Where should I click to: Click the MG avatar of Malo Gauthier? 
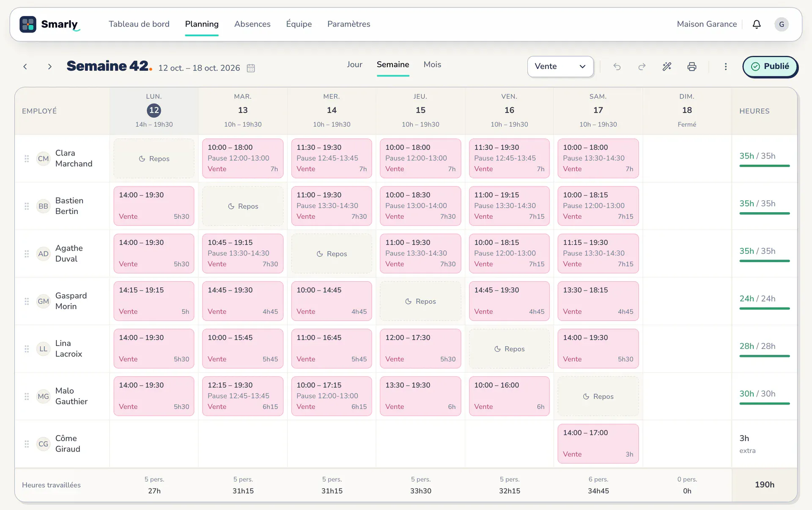click(43, 396)
